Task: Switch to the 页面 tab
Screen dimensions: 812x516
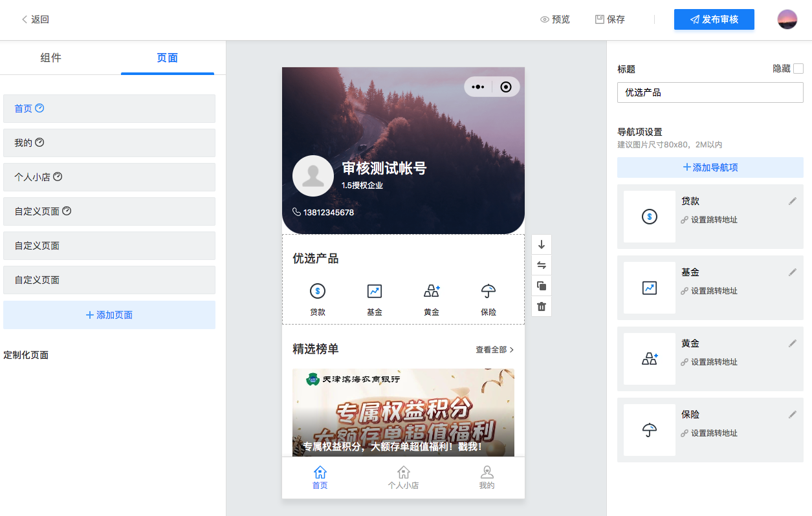Action: tap(168, 58)
